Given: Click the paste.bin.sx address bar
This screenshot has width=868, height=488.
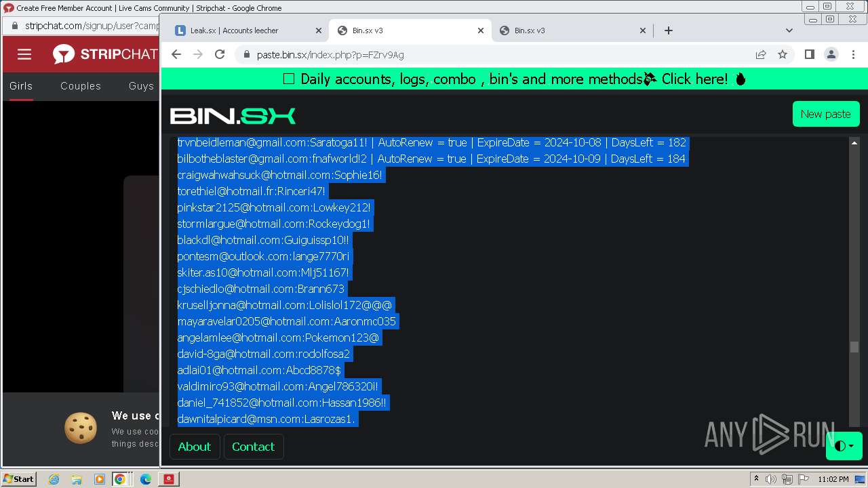Looking at the screenshot, I should point(502,55).
